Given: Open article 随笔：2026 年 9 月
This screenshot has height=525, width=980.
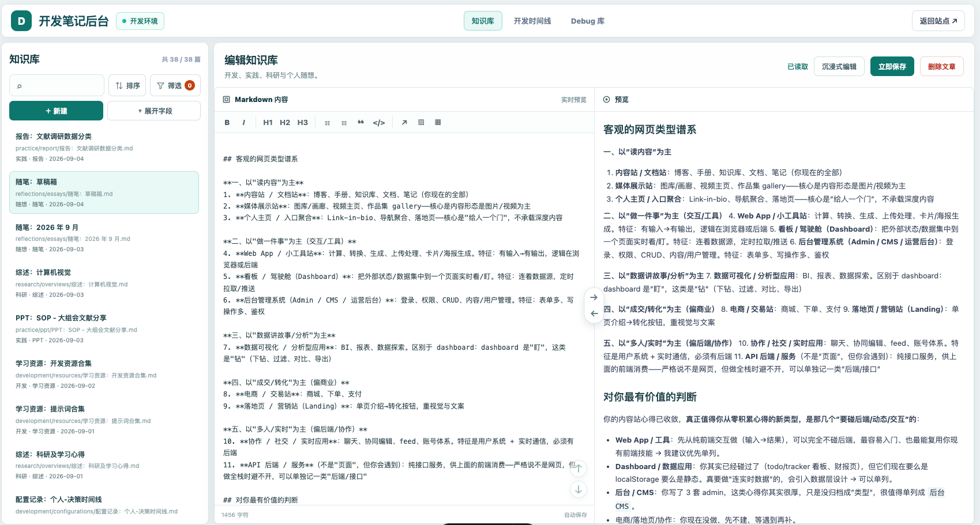Looking at the screenshot, I should 104,238.
